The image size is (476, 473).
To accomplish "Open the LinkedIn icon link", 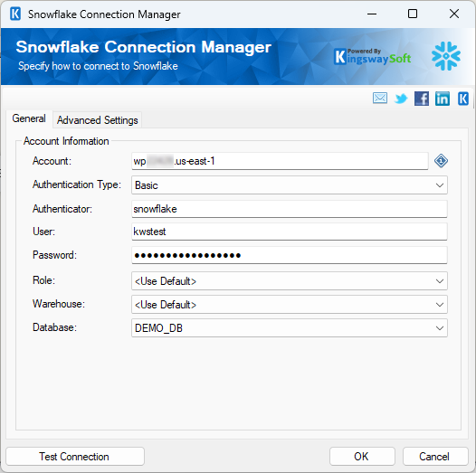I will point(443,99).
